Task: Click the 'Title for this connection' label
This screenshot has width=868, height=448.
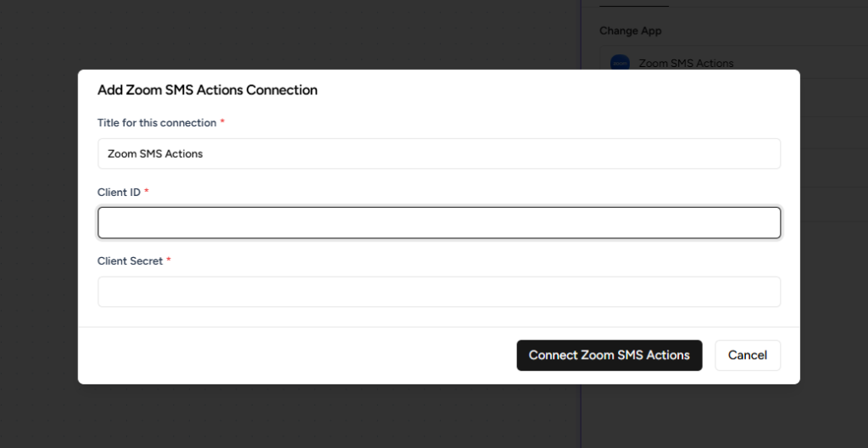Action: pyautogui.click(x=157, y=123)
